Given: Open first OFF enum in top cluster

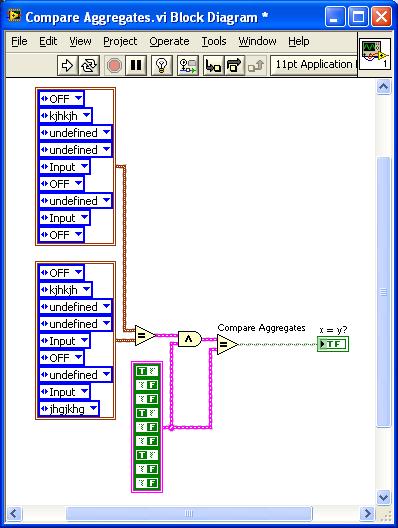Looking at the screenshot, I should pos(61,99).
